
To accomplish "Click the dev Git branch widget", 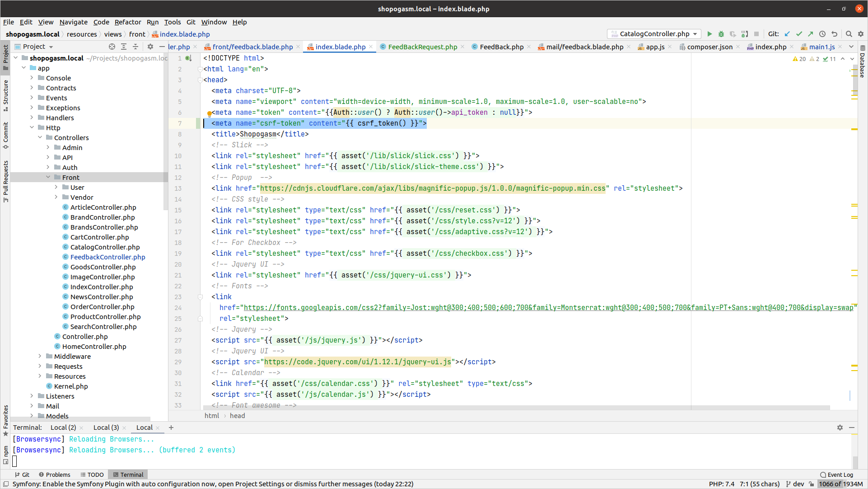I will pyautogui.click(x=795, y=484).
